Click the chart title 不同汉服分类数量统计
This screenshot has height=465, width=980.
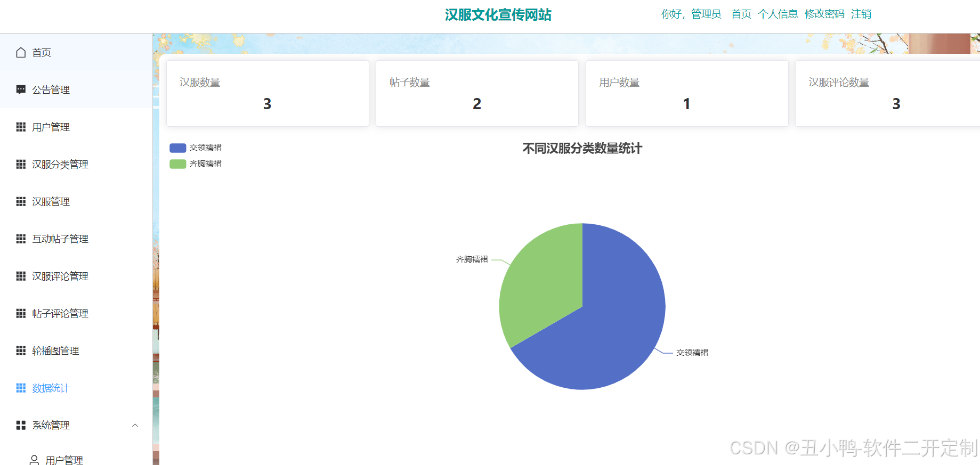coord(582,148)
